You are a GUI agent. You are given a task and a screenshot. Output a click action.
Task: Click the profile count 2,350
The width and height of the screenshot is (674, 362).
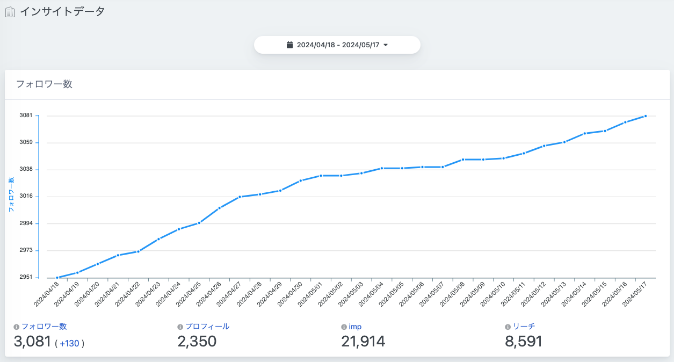(197, 341)
